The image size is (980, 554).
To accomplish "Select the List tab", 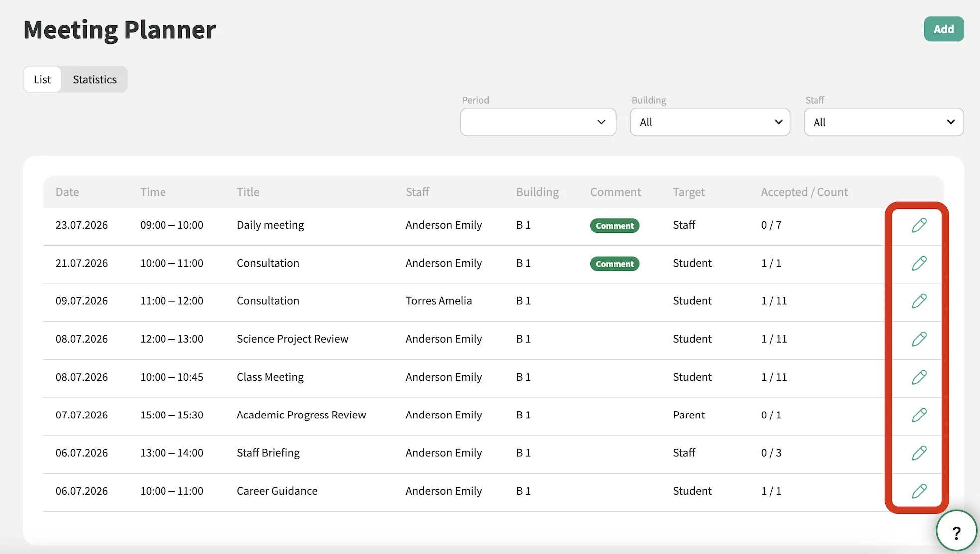I will tap(42, 79).
